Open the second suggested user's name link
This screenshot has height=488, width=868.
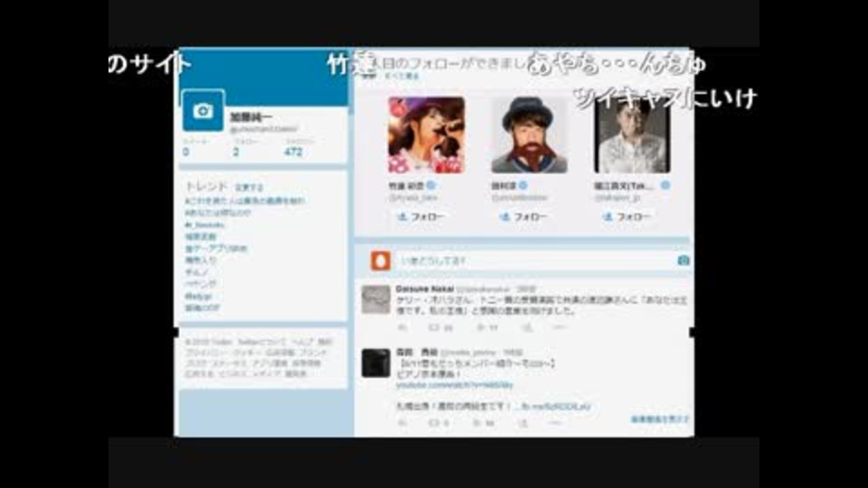pyautogui.click(x=504, y=186)
